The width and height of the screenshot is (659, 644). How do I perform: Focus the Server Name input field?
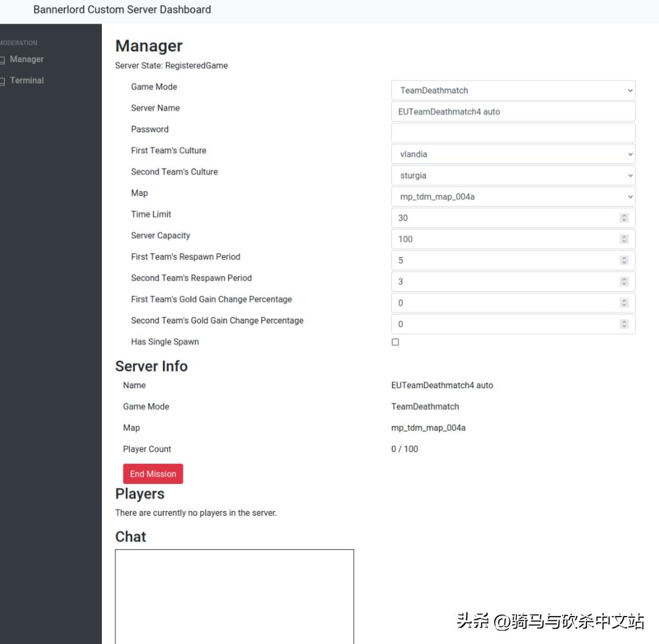513,112
